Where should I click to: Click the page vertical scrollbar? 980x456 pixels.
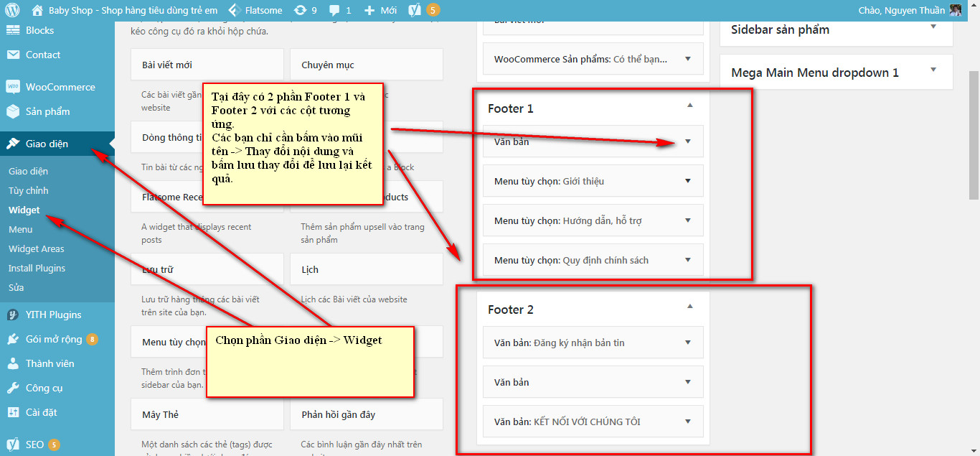pyautogui.click(x=974, y=136)
